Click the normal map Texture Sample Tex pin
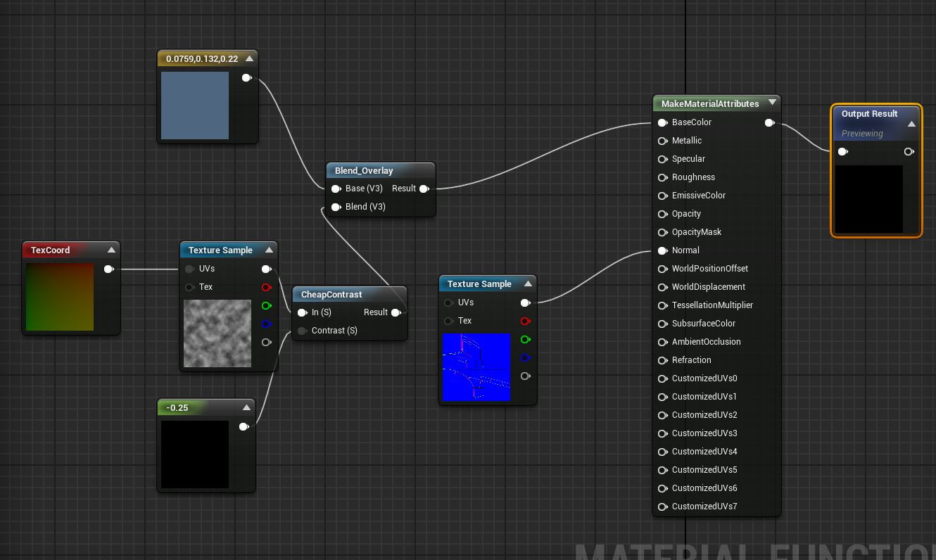This screenshot has width=936, height=560. pos(449,321)
